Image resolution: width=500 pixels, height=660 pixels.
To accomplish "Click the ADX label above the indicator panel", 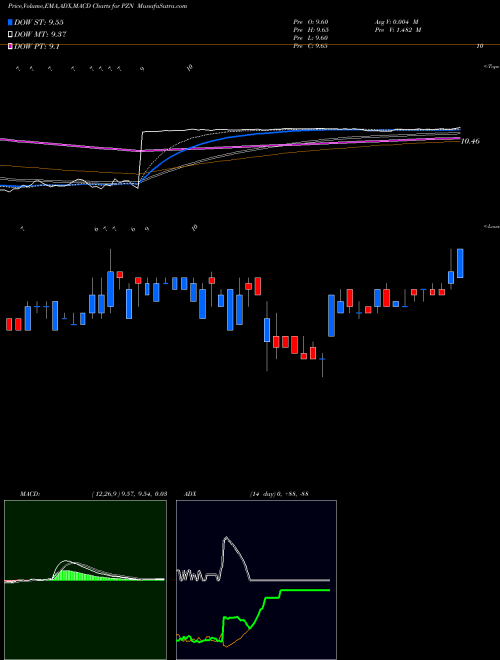I will coord(190,494).
